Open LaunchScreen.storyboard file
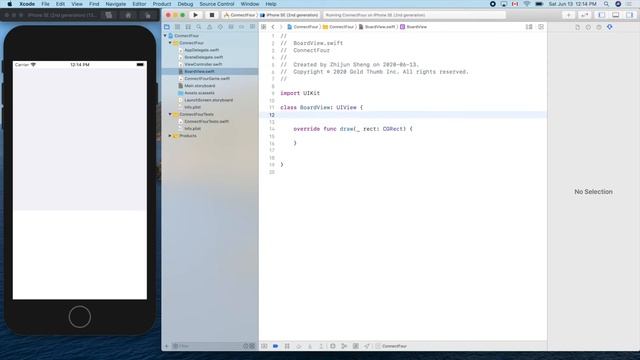 point(208,100)
